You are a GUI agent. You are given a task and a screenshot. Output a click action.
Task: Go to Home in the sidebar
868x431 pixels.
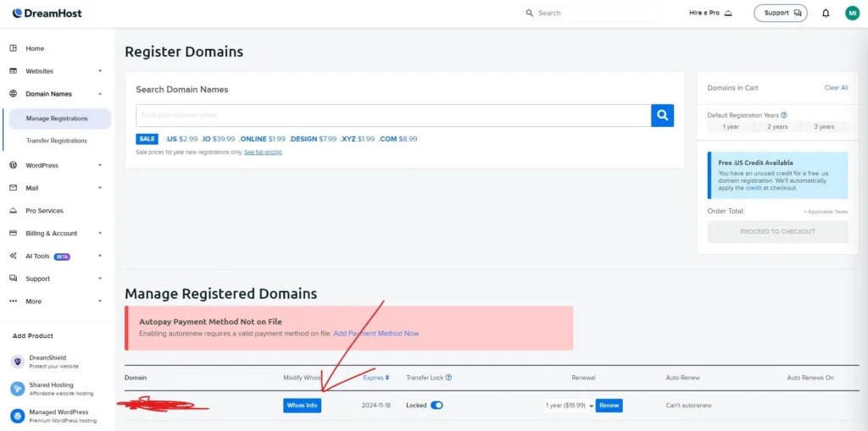click(x=35, y=48)
